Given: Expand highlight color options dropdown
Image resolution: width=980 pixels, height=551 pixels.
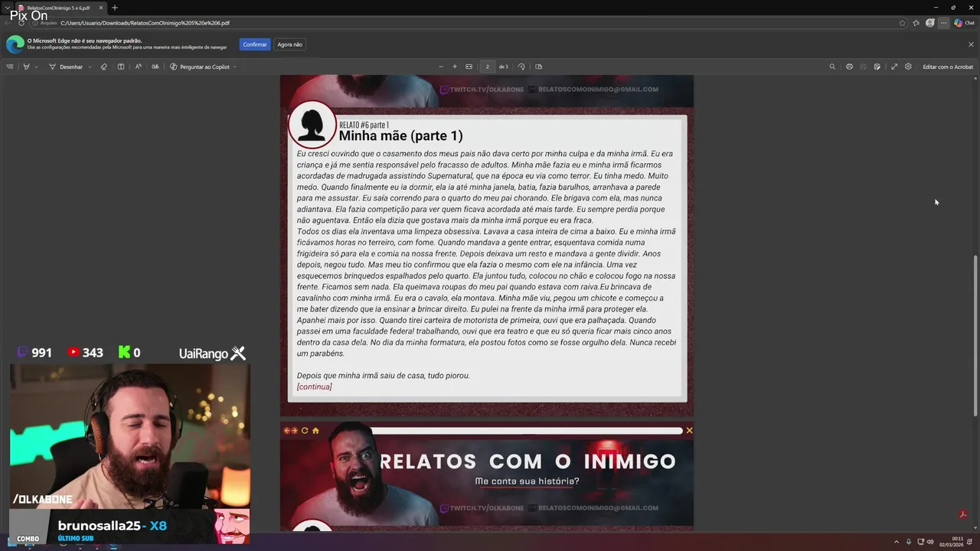Looking at the screenshot, I should [36, 67].
